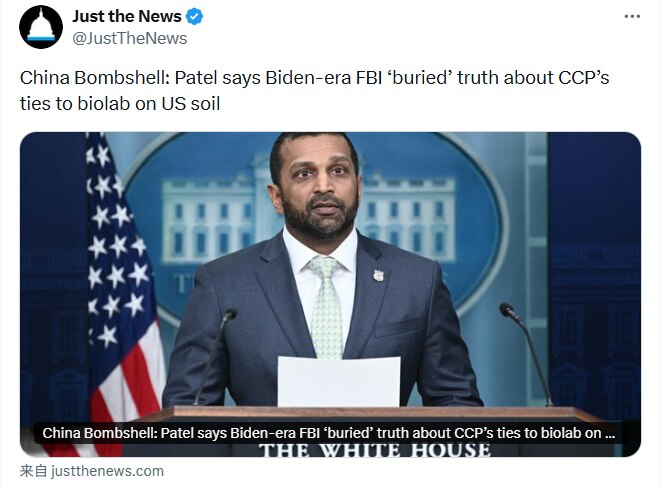
Task: Click the white paper on the podium
Action: click(x=338, y=381)
